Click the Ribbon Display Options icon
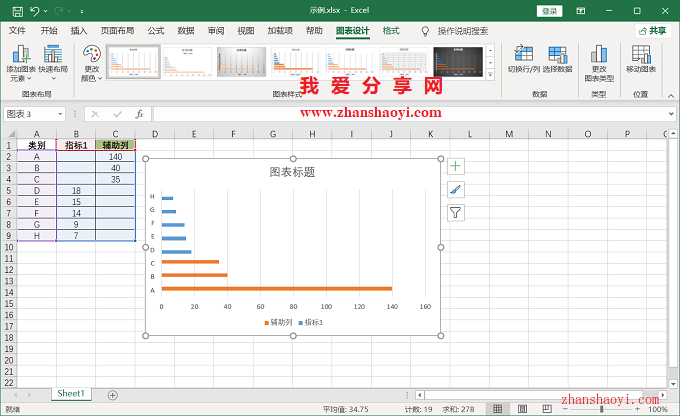 pyautogui.click(x=581, y=11)
